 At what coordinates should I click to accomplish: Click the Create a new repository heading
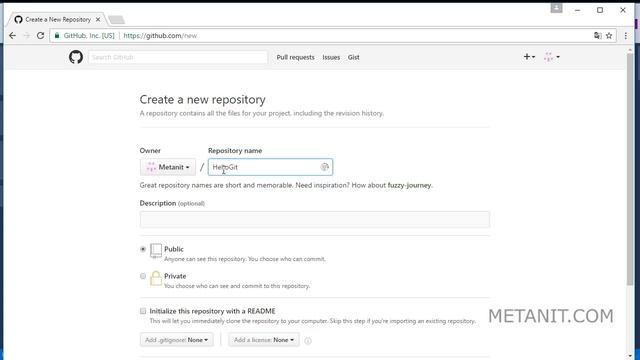click(x=202, y=100)
